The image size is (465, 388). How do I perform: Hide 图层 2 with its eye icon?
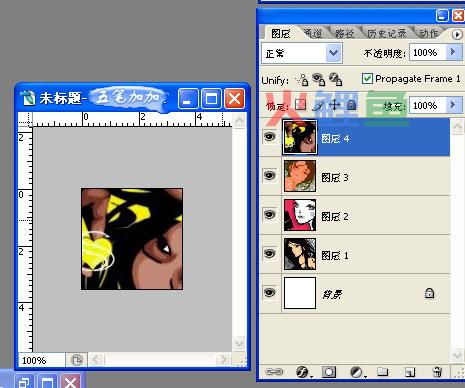(x=270, y=214)
